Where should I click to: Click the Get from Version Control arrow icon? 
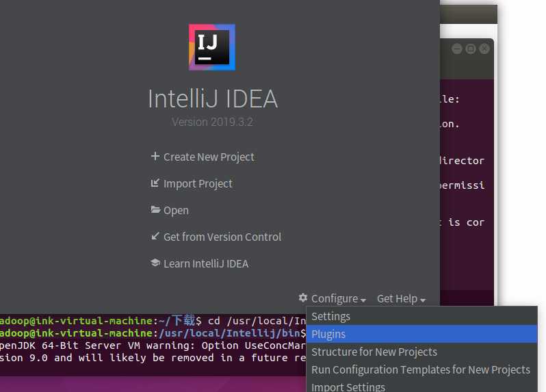[155, 236]
